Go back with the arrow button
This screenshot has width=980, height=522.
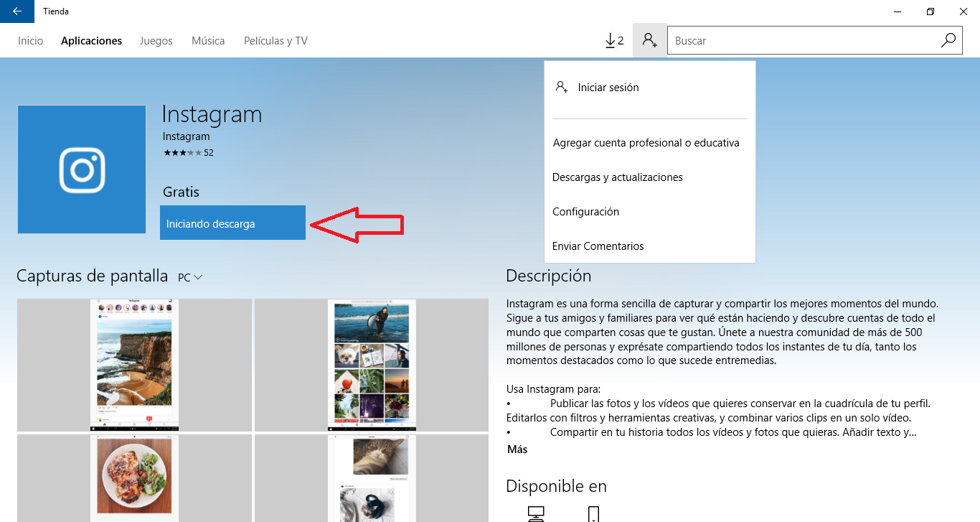pyautogui.click(x=17, y=11)
